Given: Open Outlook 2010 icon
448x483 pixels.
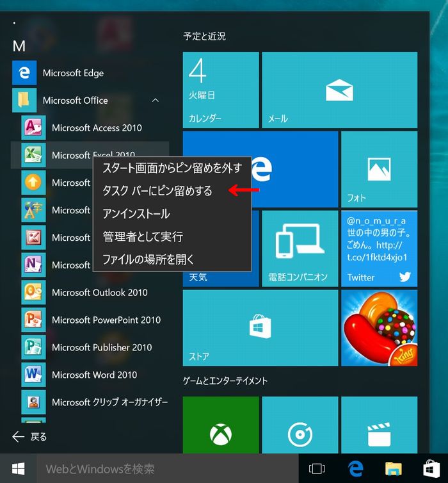Looking at the screenshot, I should click(x=33, y=292).
